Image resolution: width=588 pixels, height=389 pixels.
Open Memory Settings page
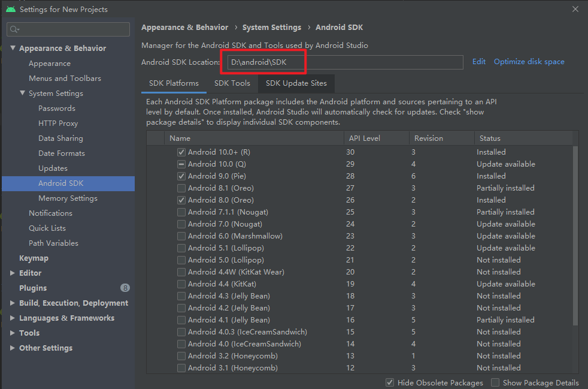point(68,198)
